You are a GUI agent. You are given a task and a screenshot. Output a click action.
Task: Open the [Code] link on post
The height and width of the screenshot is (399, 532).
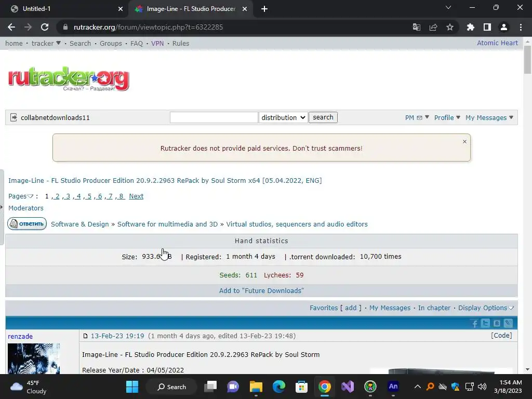[501, 335]
